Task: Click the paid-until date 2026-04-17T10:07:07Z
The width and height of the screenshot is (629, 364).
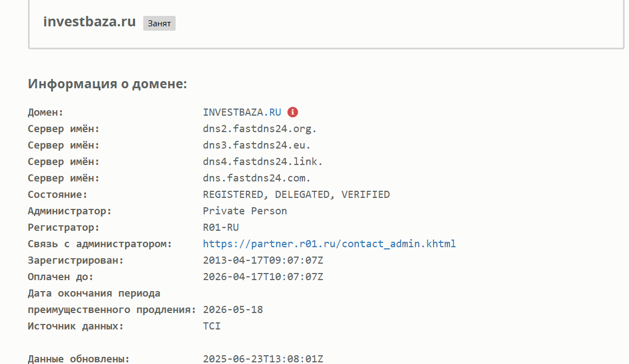Action: (263, 277)
